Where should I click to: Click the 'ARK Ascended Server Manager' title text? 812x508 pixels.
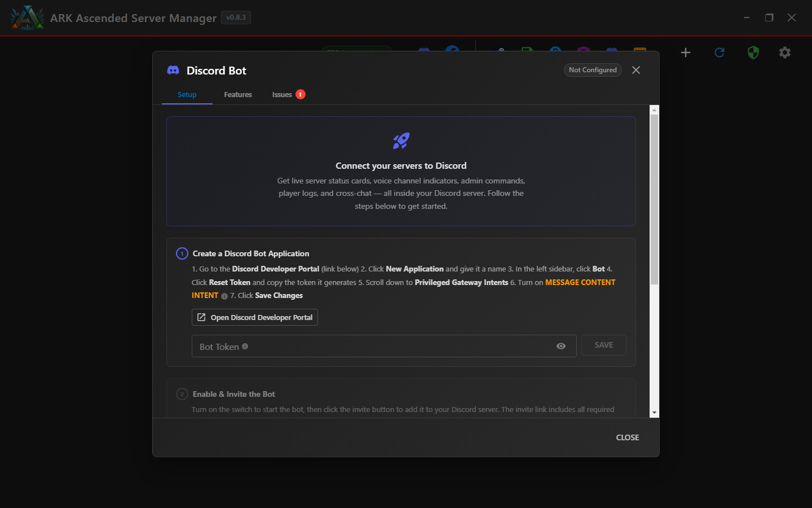[x=133, y=18]
